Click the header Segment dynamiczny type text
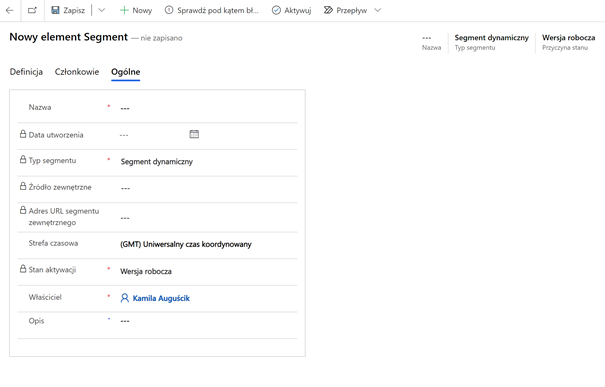605x387 pixels. coord(492,38)
